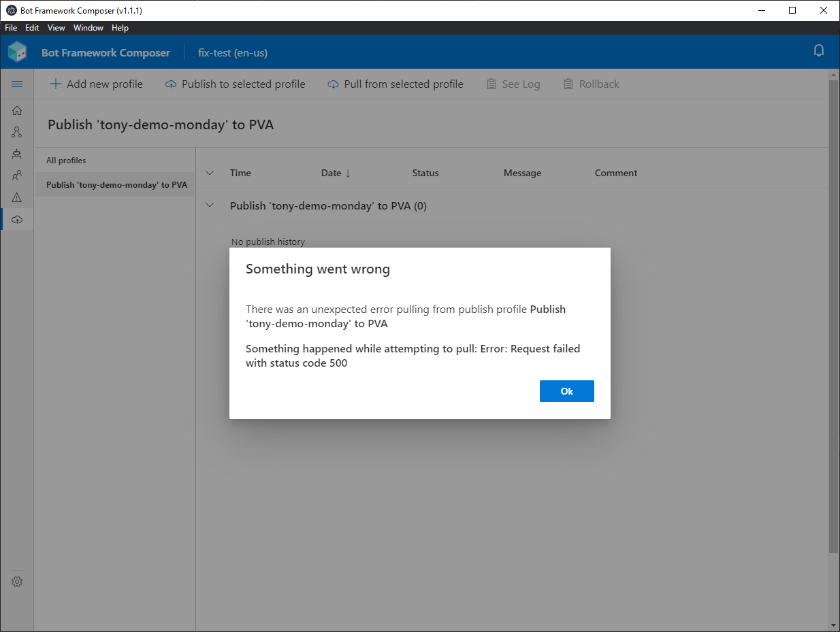840x632 pixels.
Task: Minimize the Composer window
Action: click(761, 10)
